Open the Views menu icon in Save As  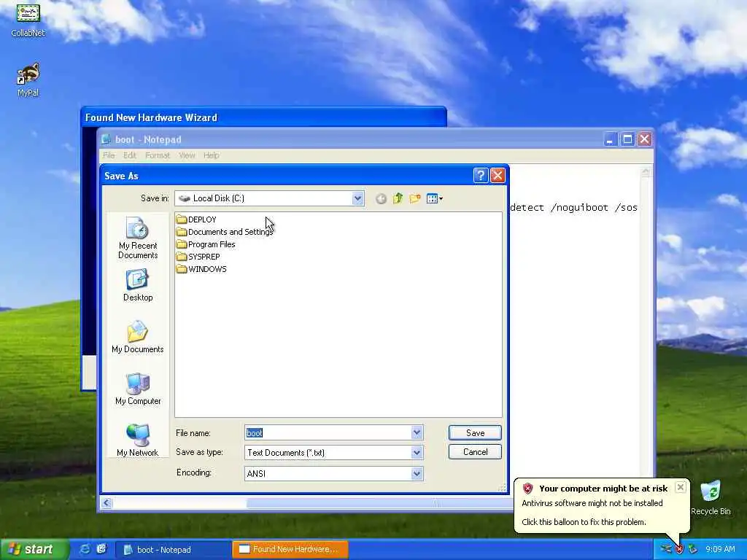(x=435, y=198)
